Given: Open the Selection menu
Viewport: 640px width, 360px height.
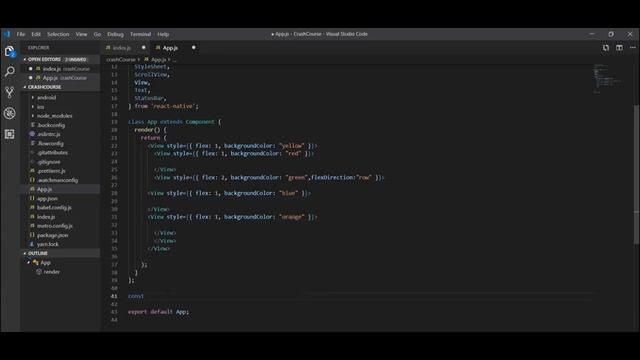Looking at the screenshot, I should [x=58, y=34].
